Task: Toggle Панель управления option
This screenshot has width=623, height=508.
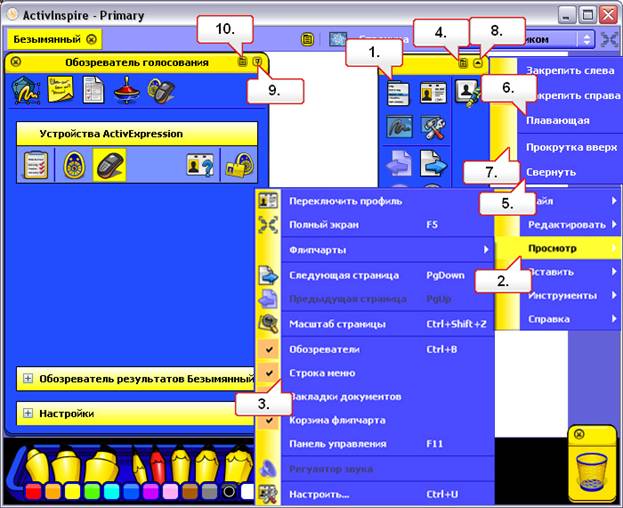Action: coord(375,444)
